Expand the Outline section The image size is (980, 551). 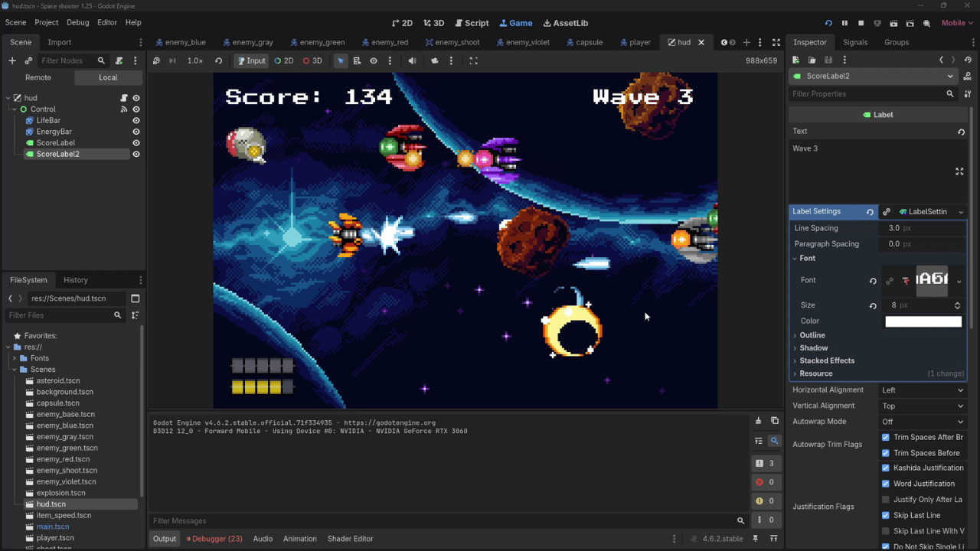click(812, 335)
